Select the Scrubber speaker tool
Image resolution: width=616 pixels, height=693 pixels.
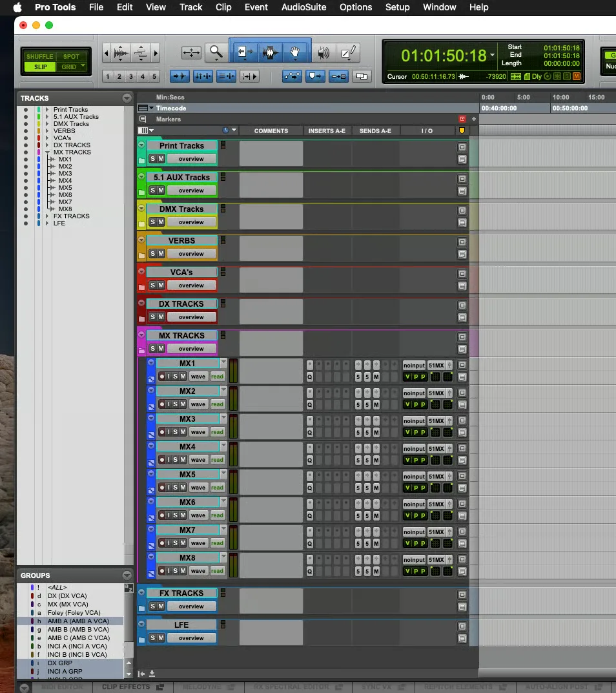324,52
